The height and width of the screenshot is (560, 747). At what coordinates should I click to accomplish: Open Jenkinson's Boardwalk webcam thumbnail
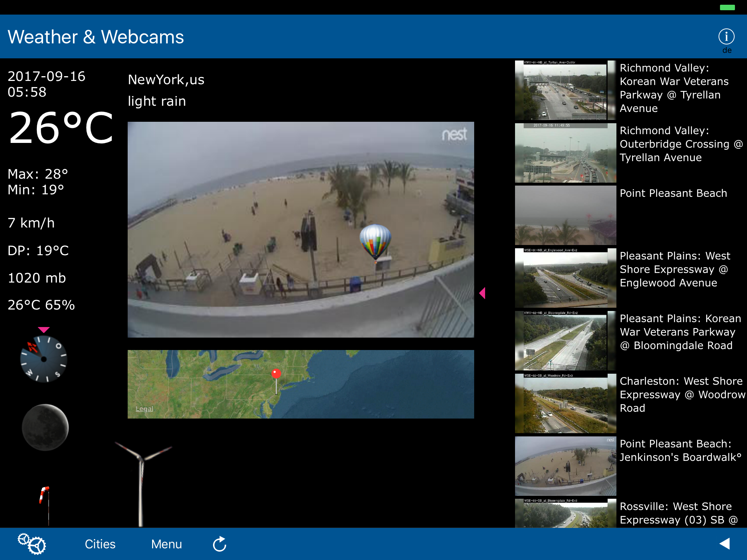565,466
